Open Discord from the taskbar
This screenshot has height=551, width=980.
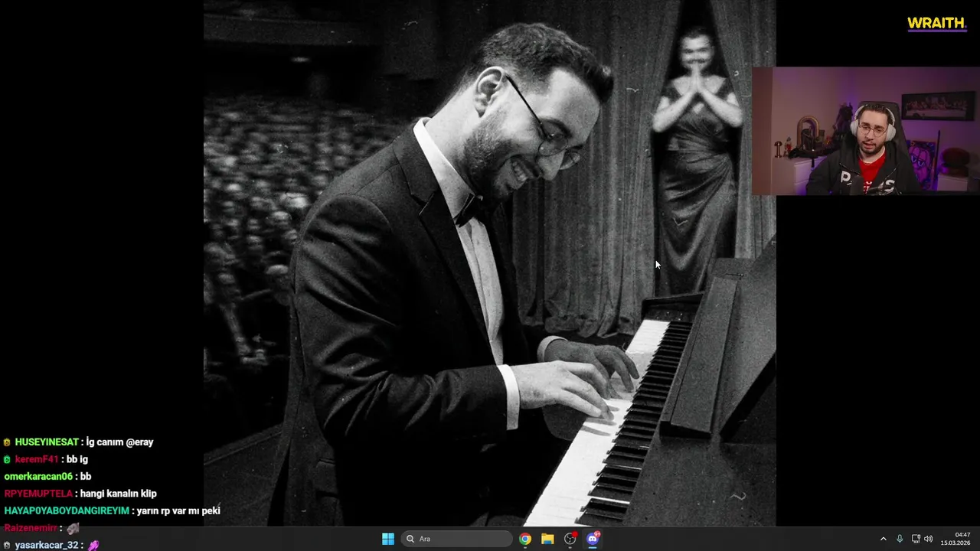pyautogui.click(x=593, y=539)
